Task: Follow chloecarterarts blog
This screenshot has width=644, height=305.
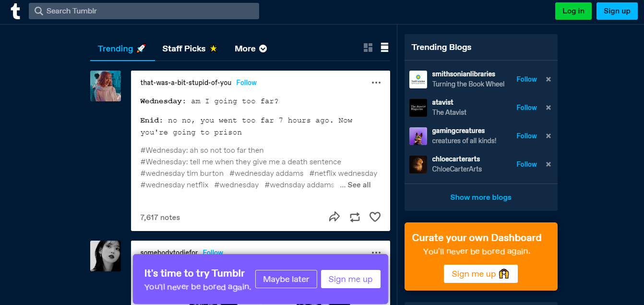Action: [x=526, y=164]
